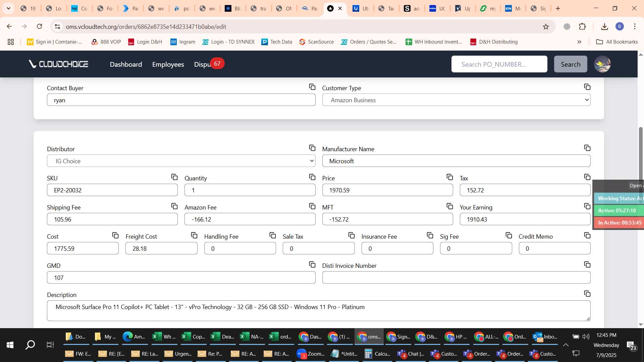The image size is (644, 362).
Task: Copy the Handling Fee value
Action: 273,236
